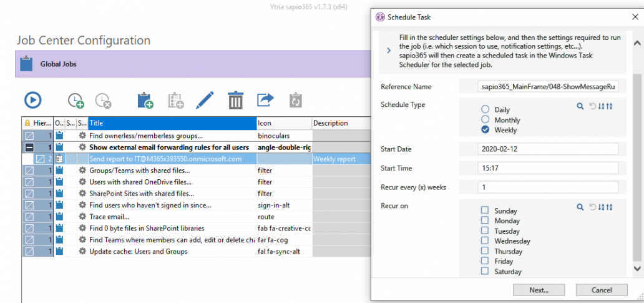Click gear icon of Update cache row
Screen dimensions: 644x303
point(82,251)
